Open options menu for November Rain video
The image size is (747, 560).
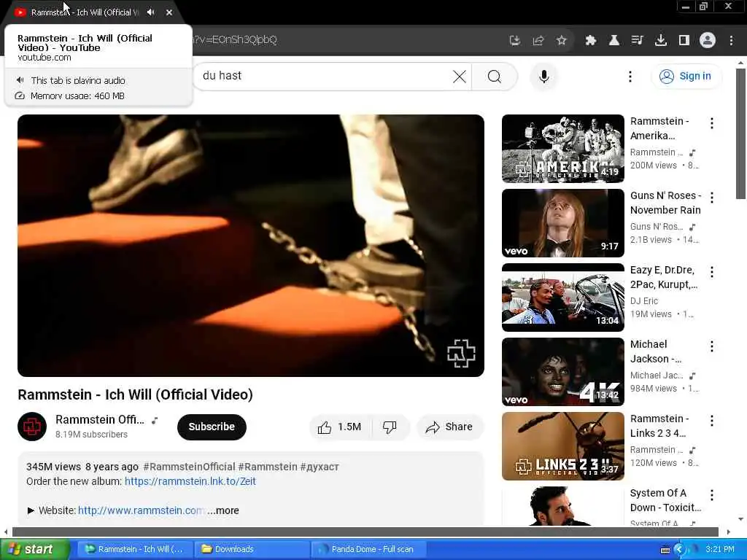tap(712, 198)
